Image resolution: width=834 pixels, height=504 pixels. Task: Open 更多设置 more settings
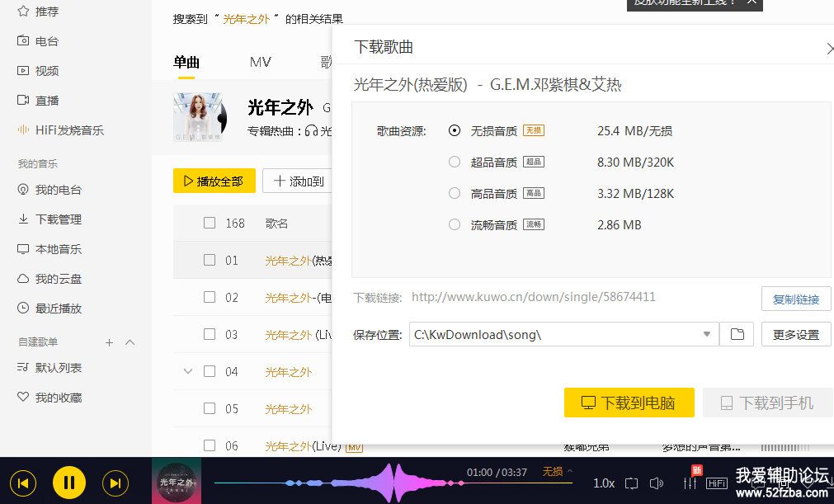[x=796, y=334]
